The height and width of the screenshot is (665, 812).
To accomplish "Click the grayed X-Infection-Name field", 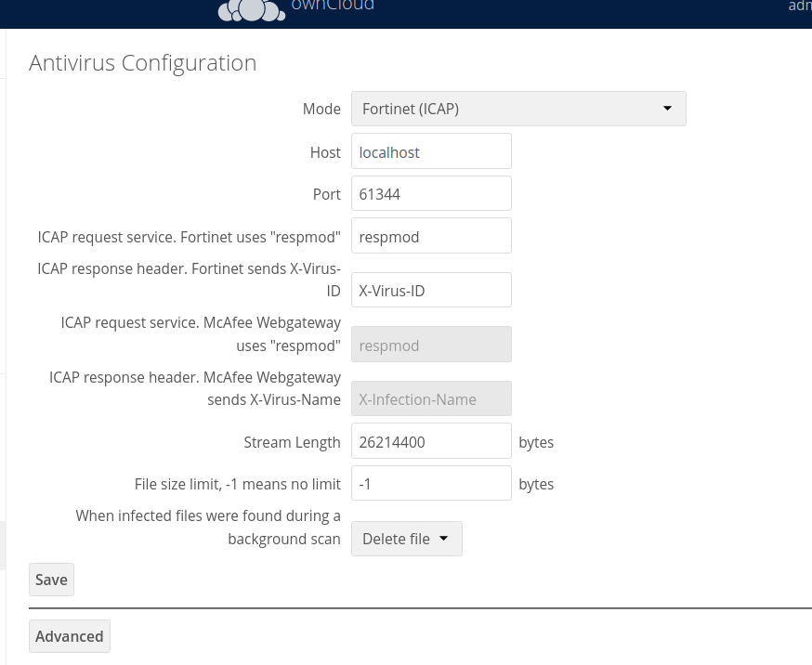I will 431,398.
